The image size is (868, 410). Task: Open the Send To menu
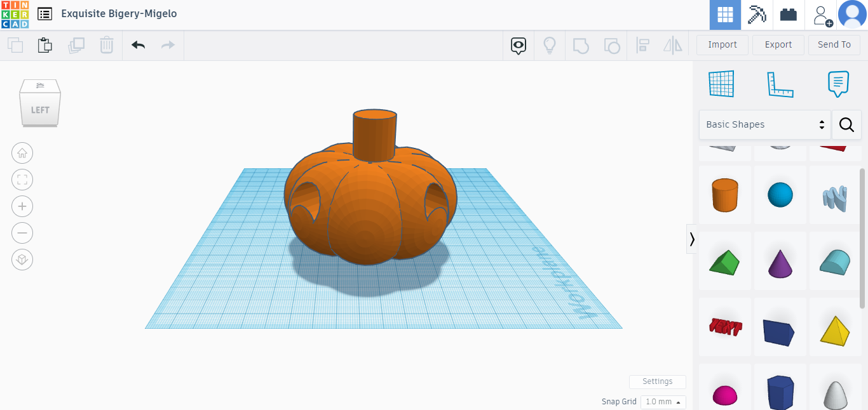coord(834,44)
